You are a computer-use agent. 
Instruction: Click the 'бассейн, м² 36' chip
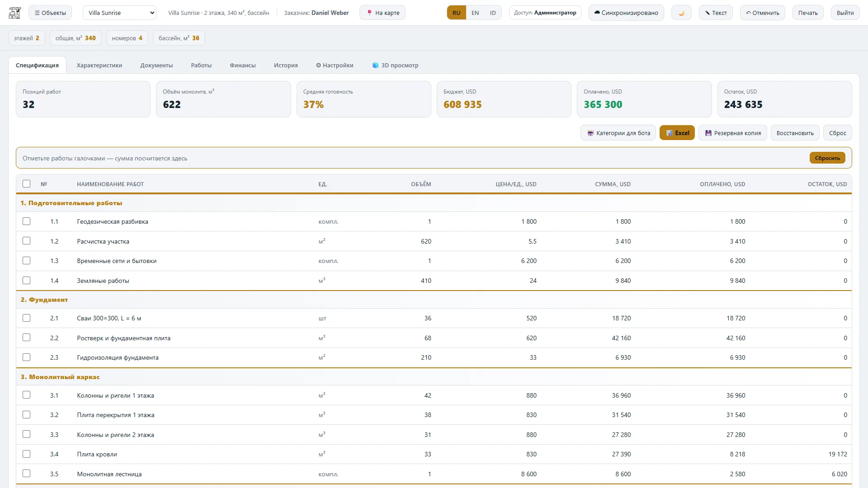(179, 38)
